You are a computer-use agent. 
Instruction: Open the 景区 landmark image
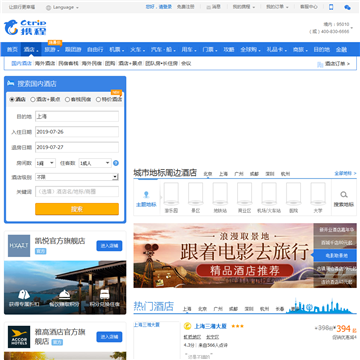tap(195, 194)
